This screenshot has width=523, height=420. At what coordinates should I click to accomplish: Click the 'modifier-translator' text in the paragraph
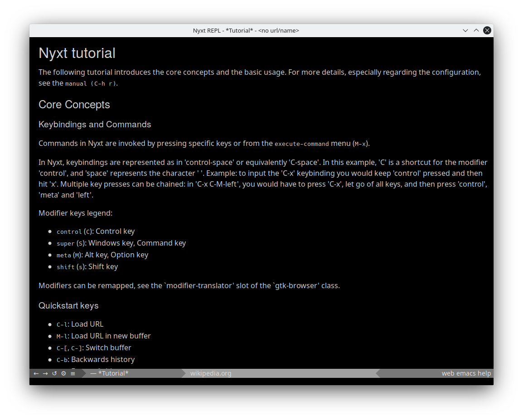tap(199, 286)
